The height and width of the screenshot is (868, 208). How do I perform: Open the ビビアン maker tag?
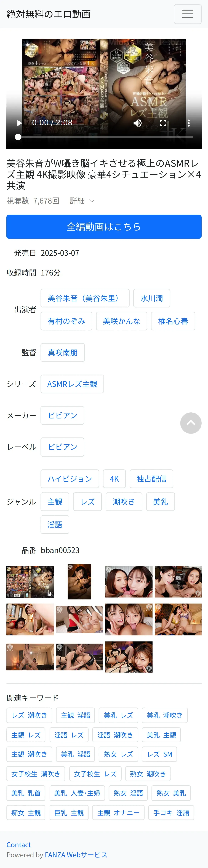coord(62,415)
